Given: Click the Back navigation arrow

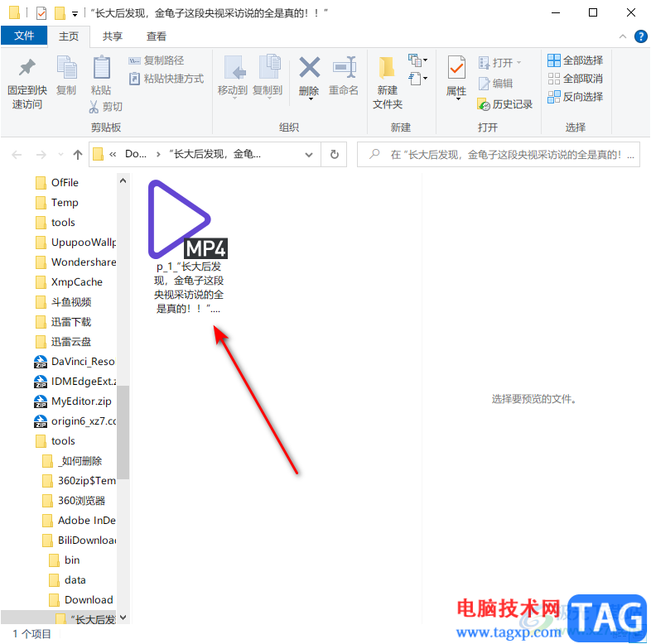Looking at the screenshot, I should point(17,155).
